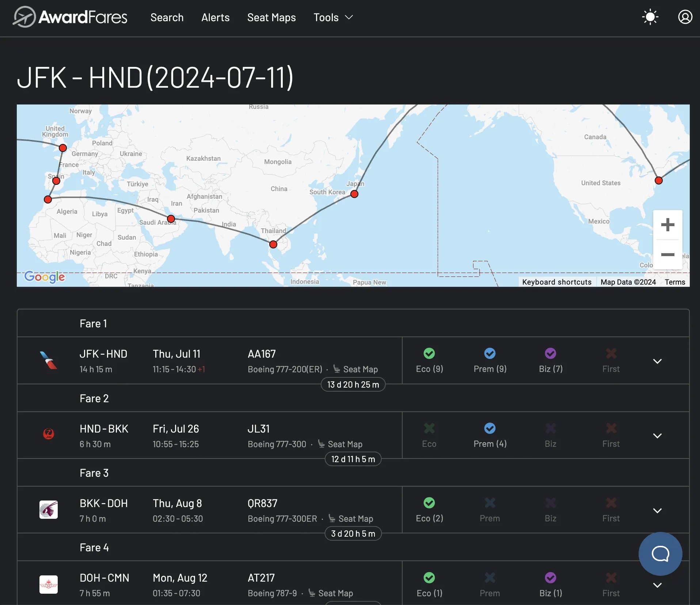Expand the JL31 HND-BKK flight details

(657, 435)
